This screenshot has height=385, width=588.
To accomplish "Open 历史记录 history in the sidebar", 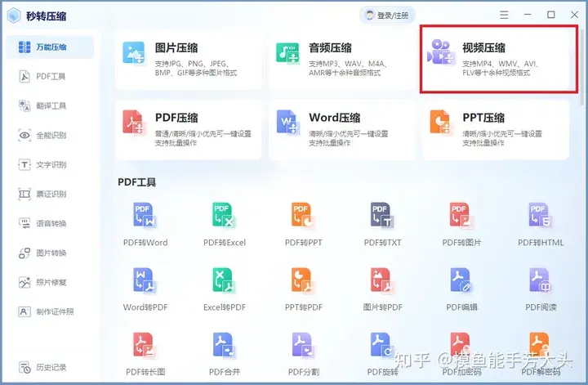I will (50, 367).
